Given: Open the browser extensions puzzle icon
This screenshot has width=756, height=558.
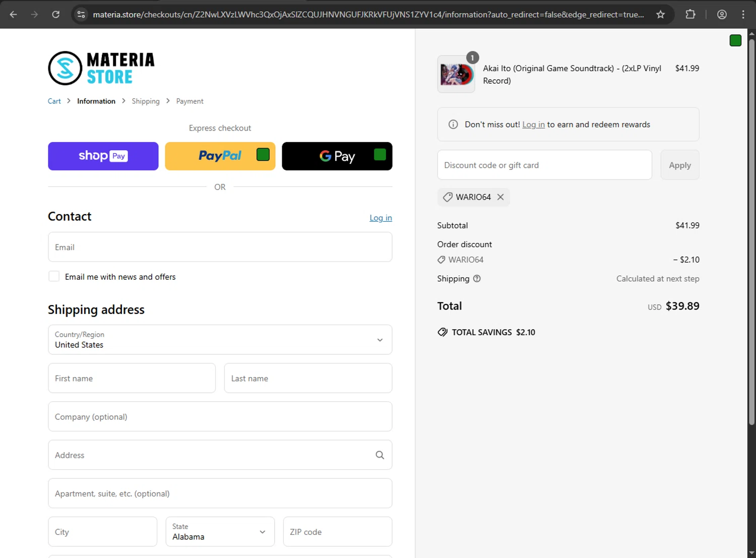Looking at the screenshot, I should [690, 14].
